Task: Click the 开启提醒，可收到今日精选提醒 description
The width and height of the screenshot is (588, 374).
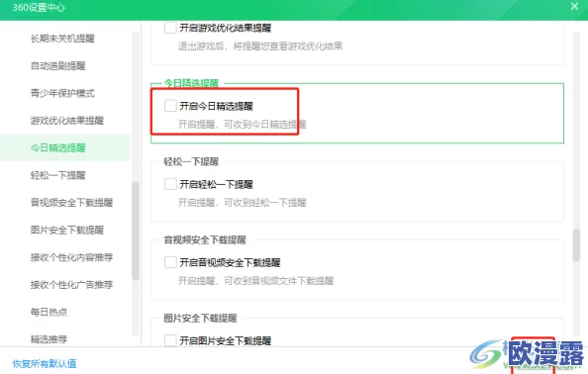Action: (x=243, y=125)
